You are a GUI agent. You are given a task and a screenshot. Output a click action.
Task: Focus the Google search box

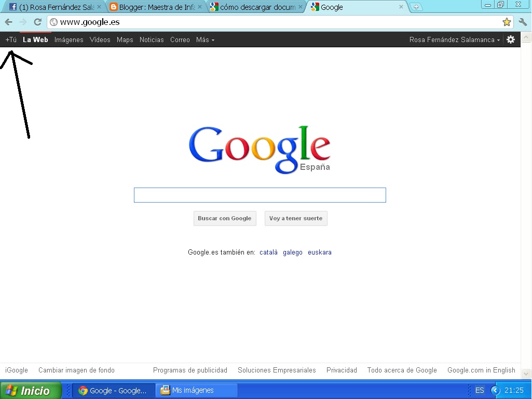coord(260,195)
